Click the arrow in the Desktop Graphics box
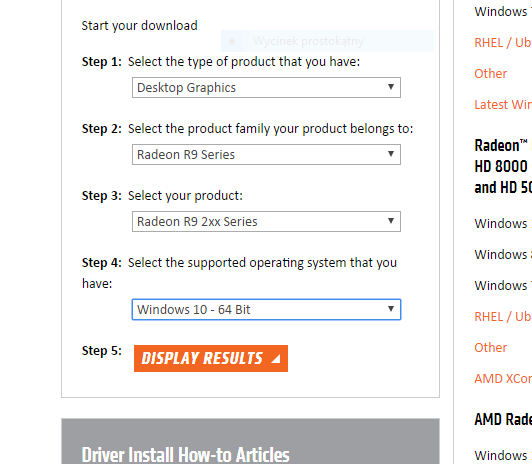 tap(391, 87)
